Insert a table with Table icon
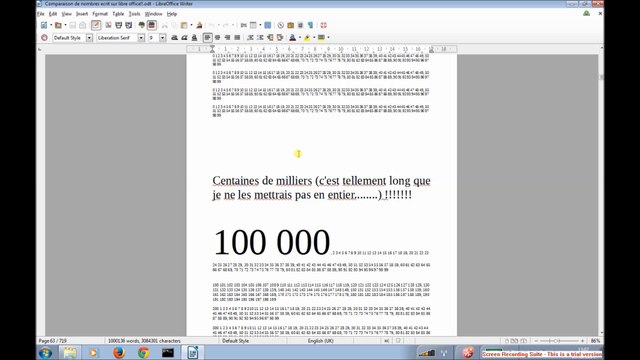 point(253,25)
